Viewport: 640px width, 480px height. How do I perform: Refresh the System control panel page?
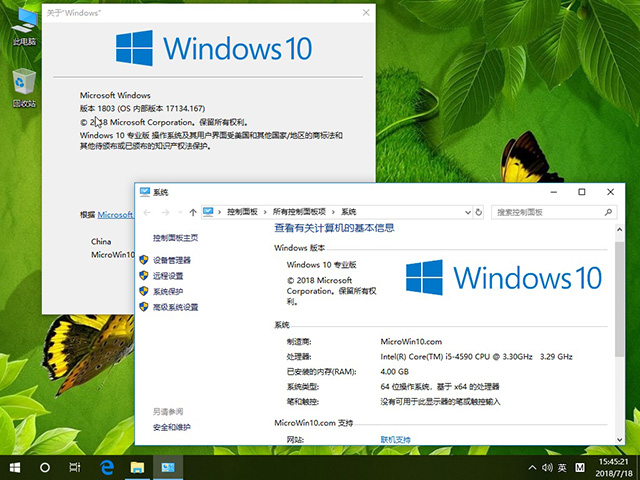click(x=478, y=212)
